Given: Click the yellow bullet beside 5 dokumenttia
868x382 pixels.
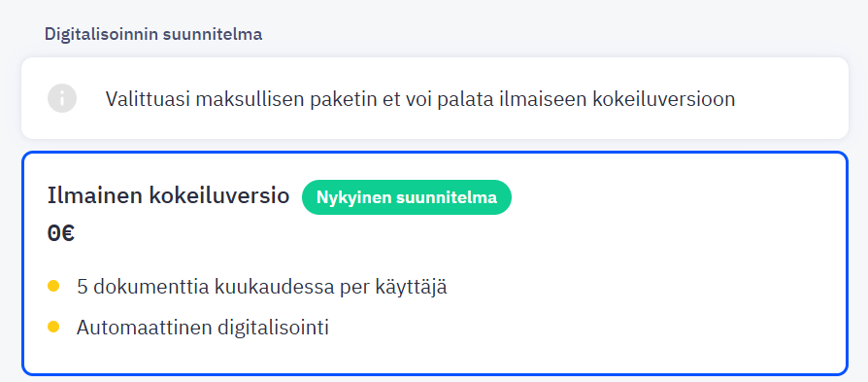Looking at the screenshot, I should [53, 287].
